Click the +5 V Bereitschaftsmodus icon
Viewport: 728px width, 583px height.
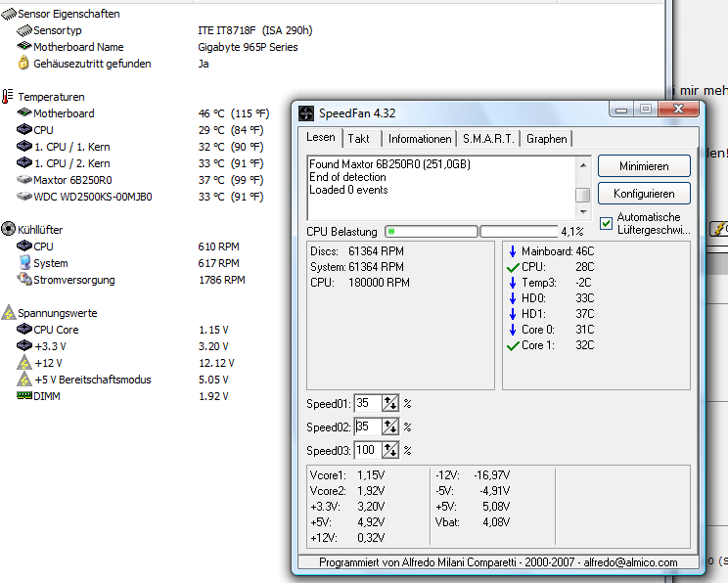pos(24,380)
